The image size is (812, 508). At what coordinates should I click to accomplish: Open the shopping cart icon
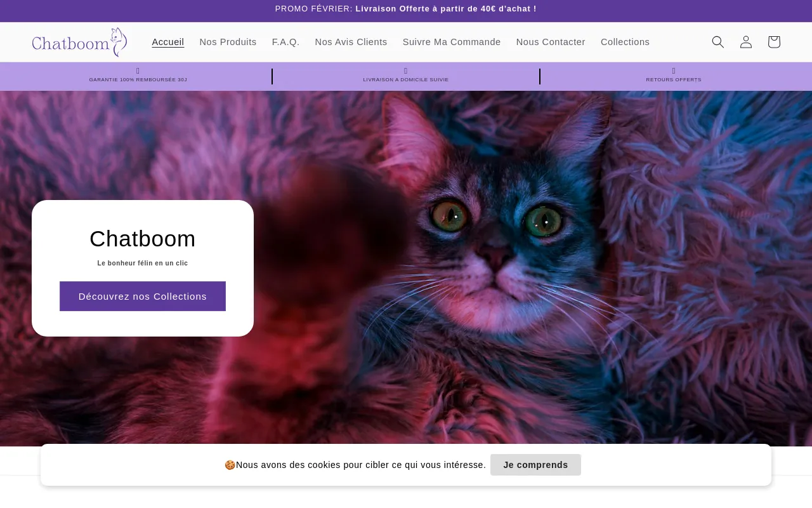pos(773,42)
